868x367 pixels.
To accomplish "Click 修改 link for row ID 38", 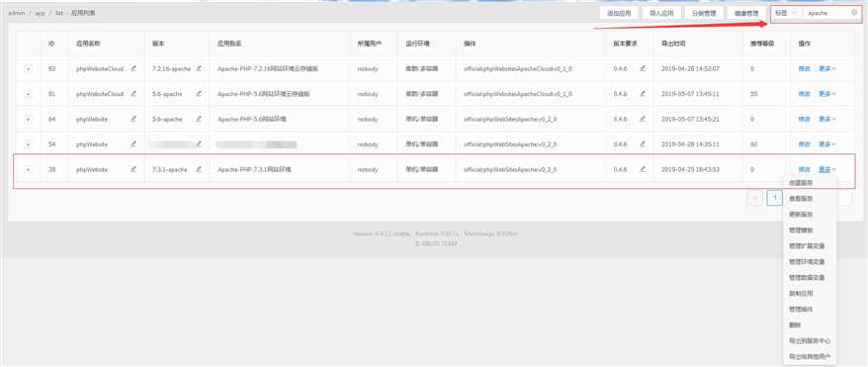I will click(x=804, y=169).
